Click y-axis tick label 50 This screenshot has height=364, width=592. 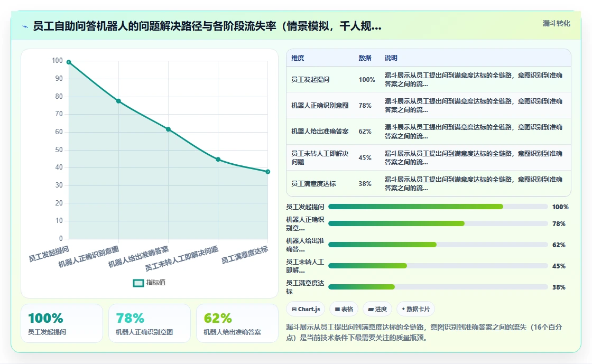click(59, 150)
